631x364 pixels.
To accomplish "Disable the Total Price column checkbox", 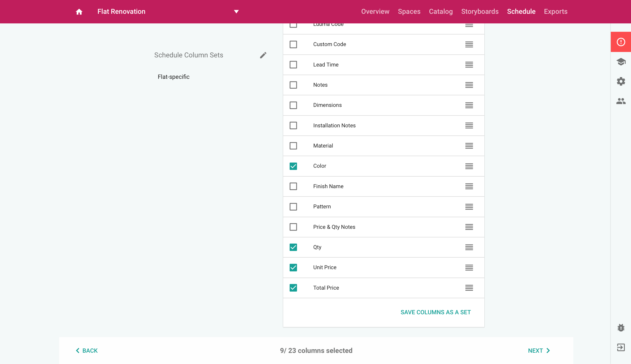I will pos(293,288).
